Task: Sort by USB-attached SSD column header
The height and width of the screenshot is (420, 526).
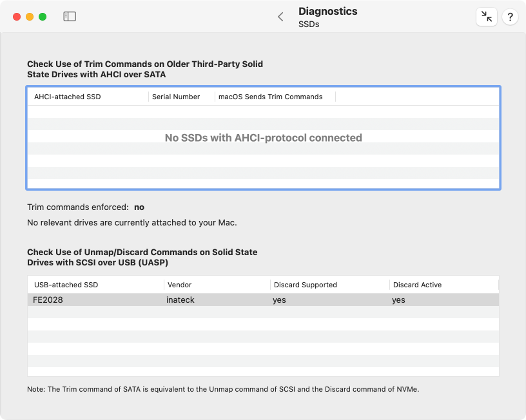Action: [x=95, y=285]
